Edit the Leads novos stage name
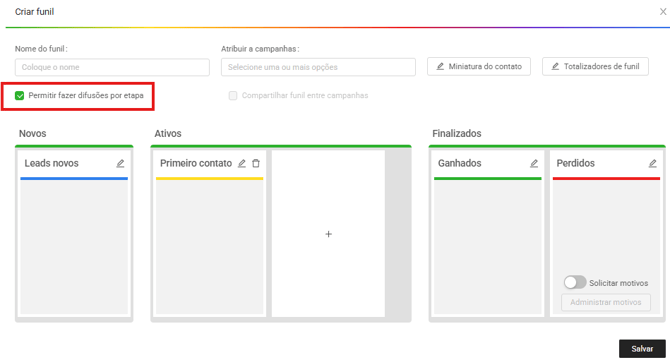The height and width of the screenshot is (360, 670). (120, 164)
